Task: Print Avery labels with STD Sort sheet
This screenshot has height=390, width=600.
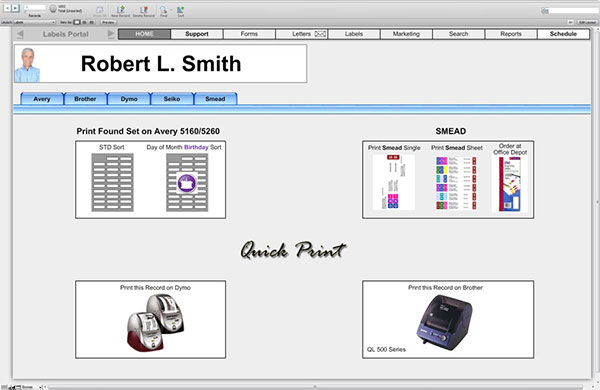Action: tap(112, 182)
